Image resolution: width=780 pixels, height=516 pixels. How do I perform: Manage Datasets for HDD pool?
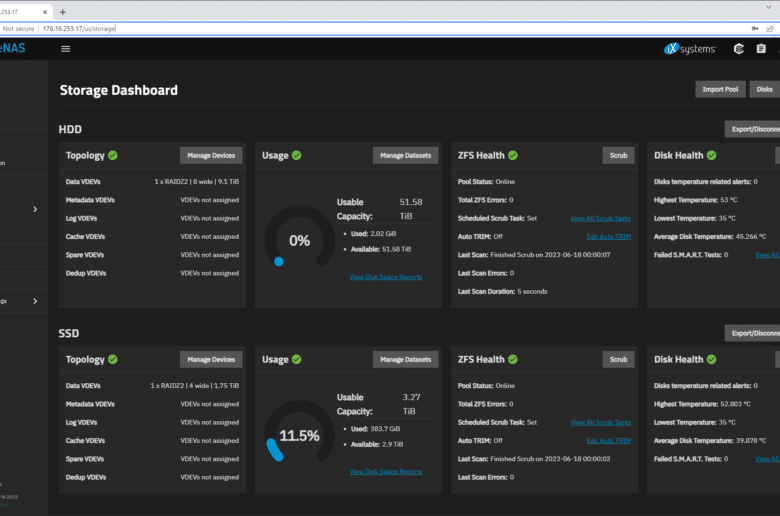click(405, 155)
